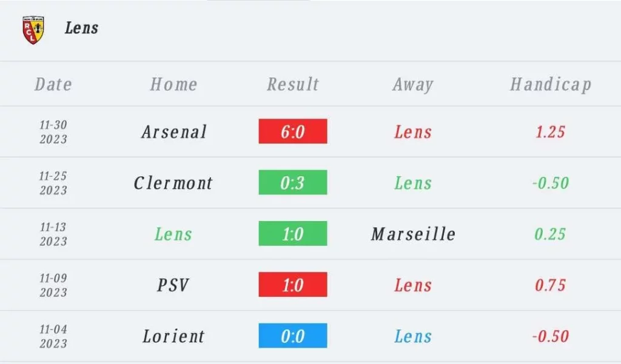621x364 pixels.
Task: Open the blue 0:0 Lorient result badge
Action: pos(293,336)
